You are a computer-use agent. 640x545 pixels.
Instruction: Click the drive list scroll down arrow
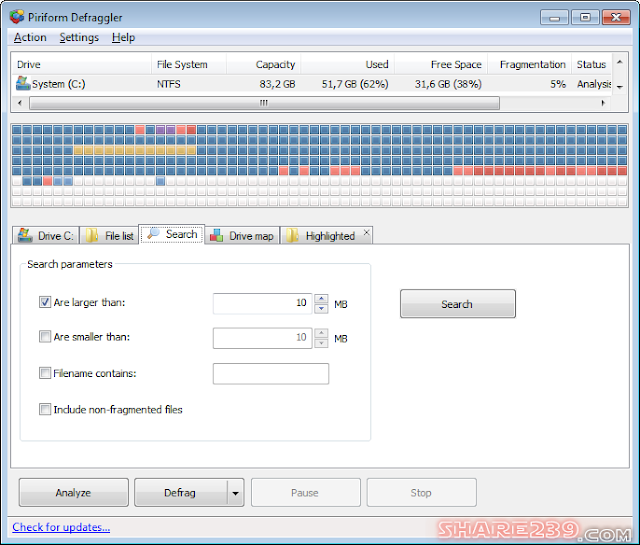(x=620, y=87)
